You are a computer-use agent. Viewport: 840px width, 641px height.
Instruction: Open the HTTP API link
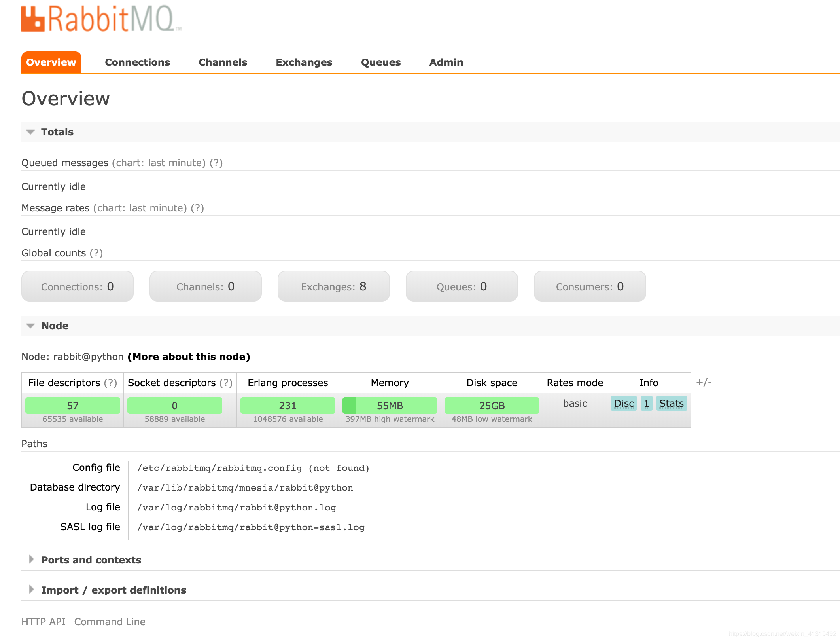pos(43,622)
